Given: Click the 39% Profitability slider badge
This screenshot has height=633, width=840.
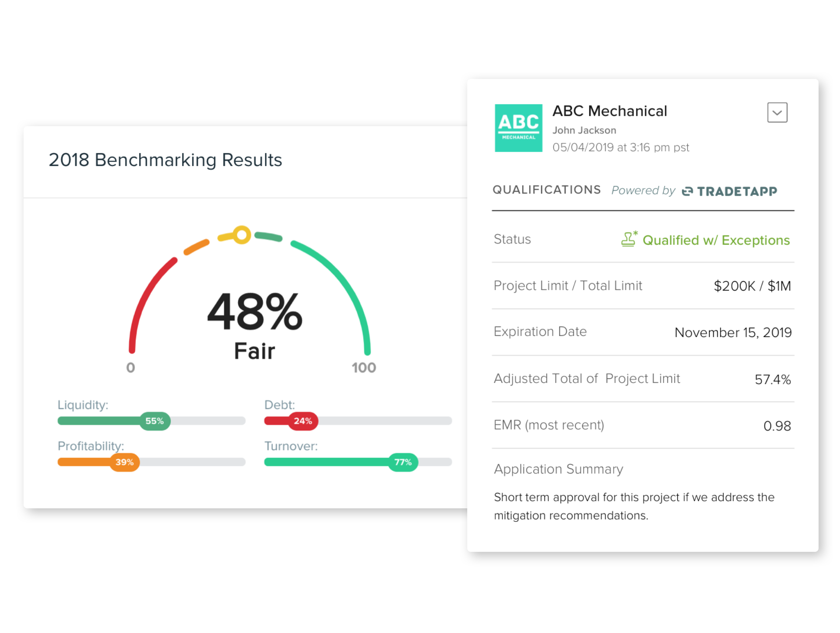Looking at the screenshot, I should [x=124, y=462].
